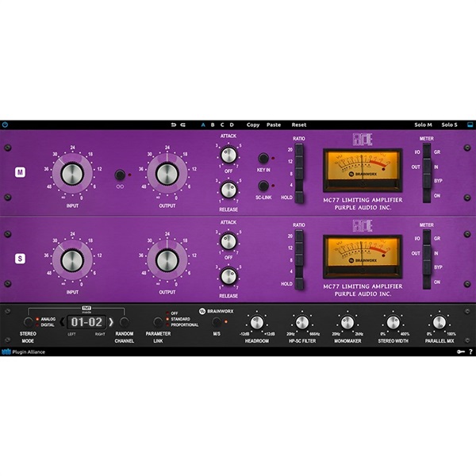Click the STEREO WIDTH knob
Image resolution: width=476 pixels, height=476 pixels.
point(393,322)
